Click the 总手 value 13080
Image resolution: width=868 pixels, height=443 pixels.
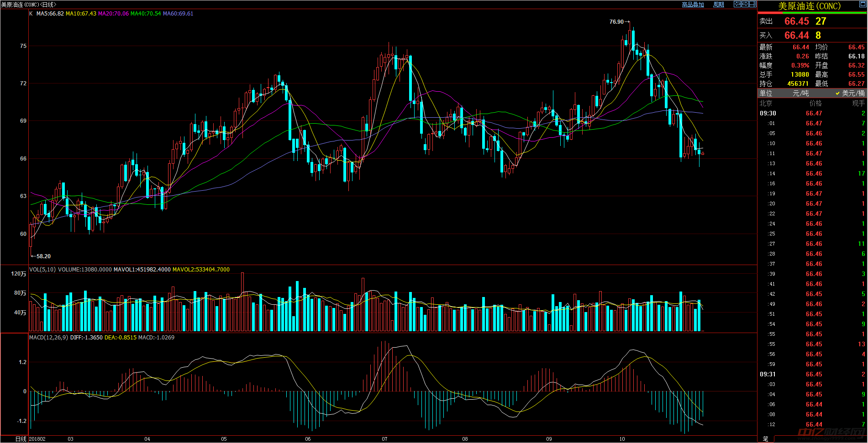coord(800,74)
